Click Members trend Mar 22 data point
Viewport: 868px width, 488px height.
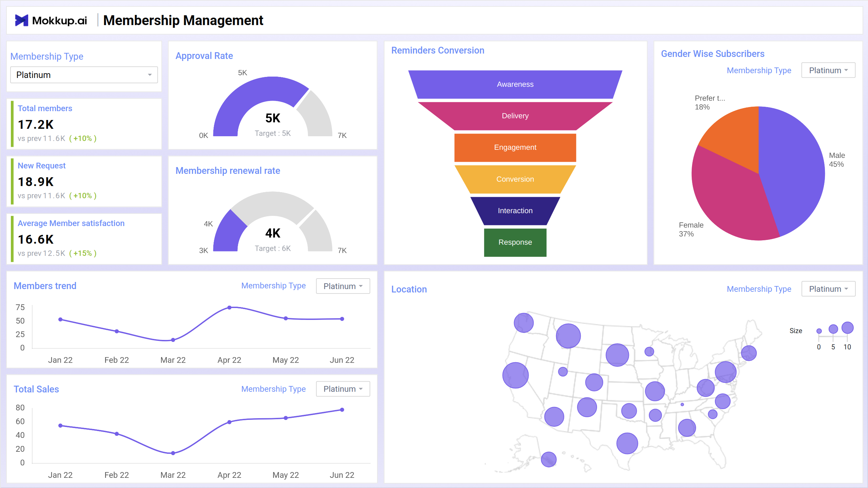tap(173, 340)
